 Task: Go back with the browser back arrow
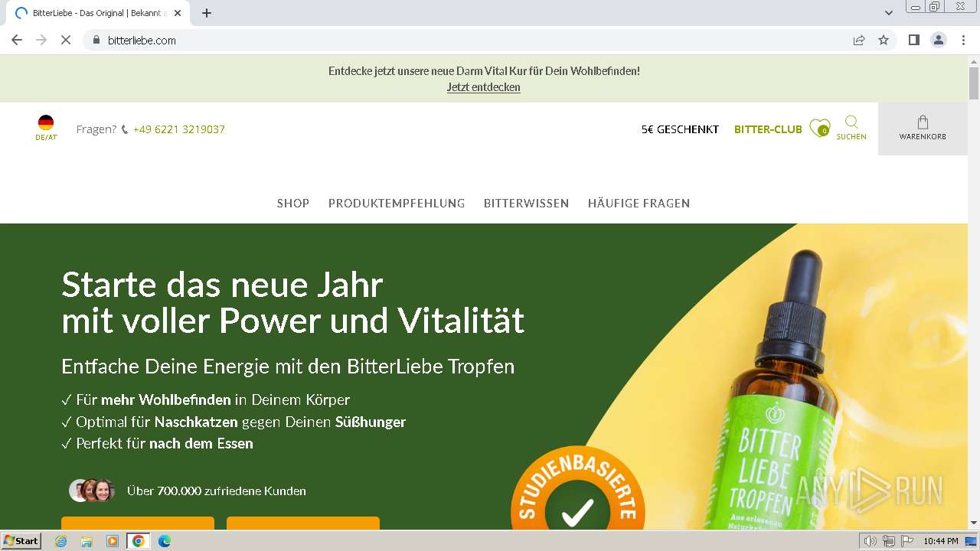[x=17, y=40]
